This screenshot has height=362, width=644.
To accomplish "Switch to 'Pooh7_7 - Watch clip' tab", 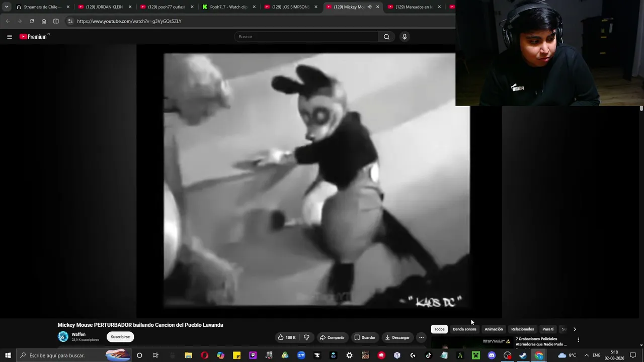I will click(228, 7).
